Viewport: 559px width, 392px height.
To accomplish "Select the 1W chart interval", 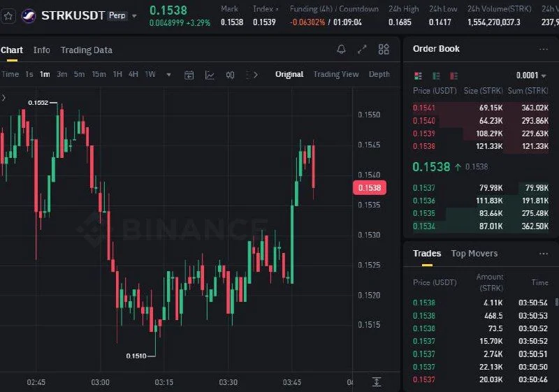I will [x=150, y=74].
